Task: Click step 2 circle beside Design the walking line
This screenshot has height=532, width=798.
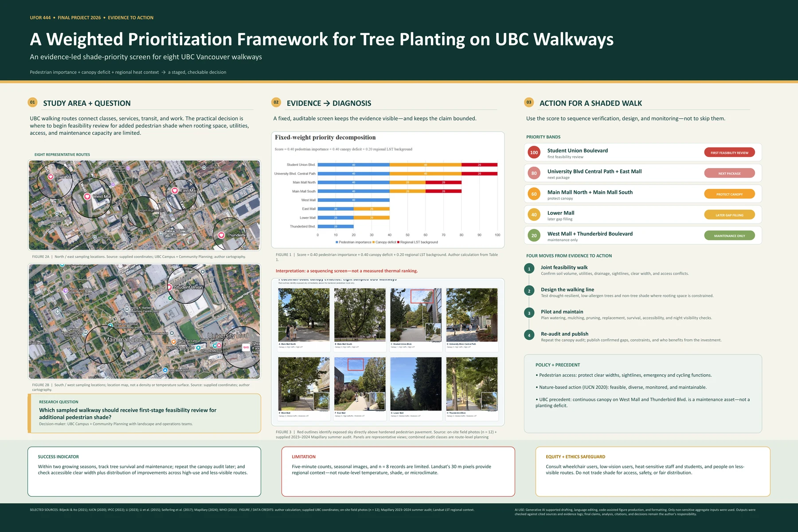Action: click(529, 291)
